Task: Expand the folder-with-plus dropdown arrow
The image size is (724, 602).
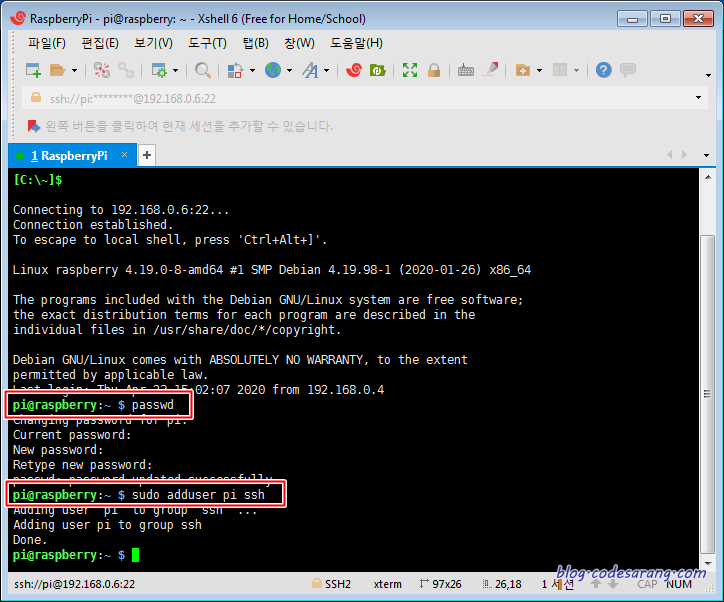Action: click(x=539, y=71)
